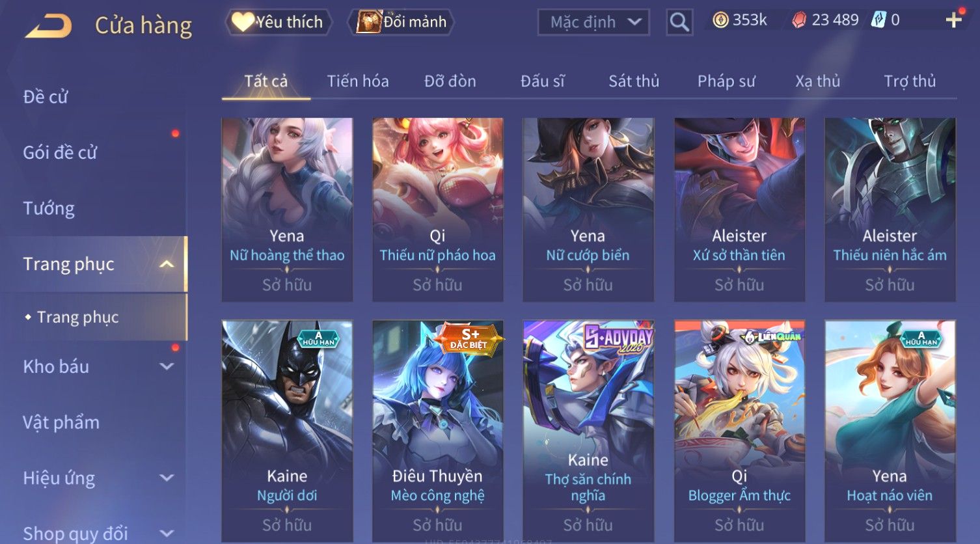Click the blue voucher icon showing 0
980x544 pixels.
tap(878, 20)
